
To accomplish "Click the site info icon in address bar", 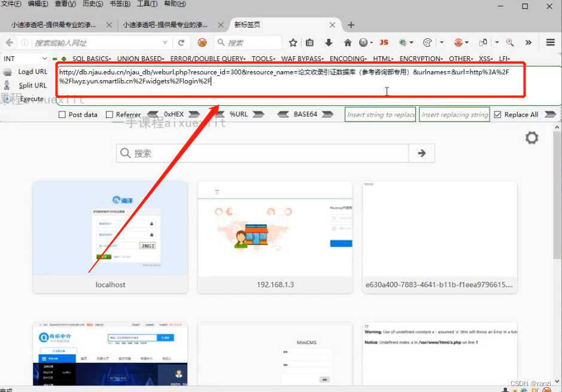I will pyautogui.click(x=25, y=42).
